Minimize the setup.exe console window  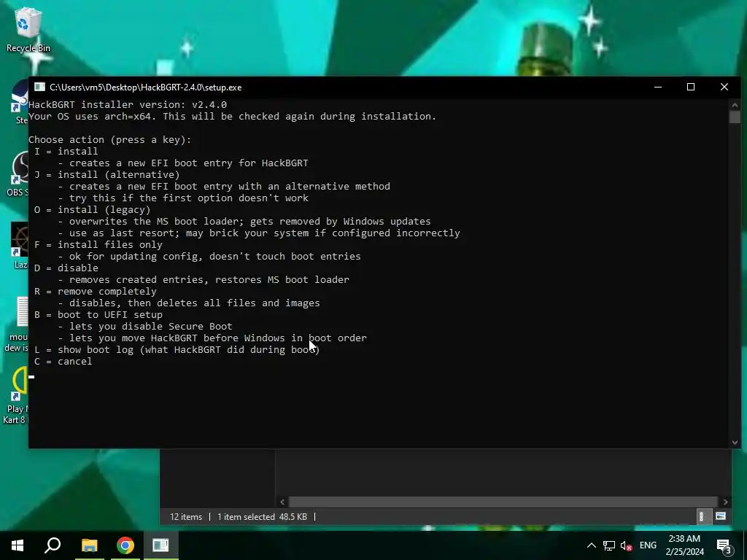(x=658, y=87)
